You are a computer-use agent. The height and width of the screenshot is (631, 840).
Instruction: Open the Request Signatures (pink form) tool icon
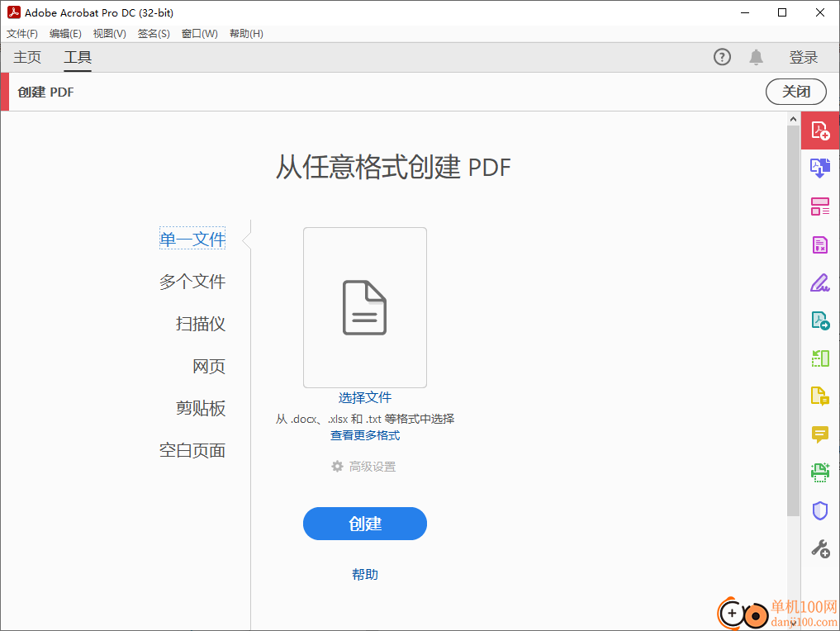click(x=820, y=244)
